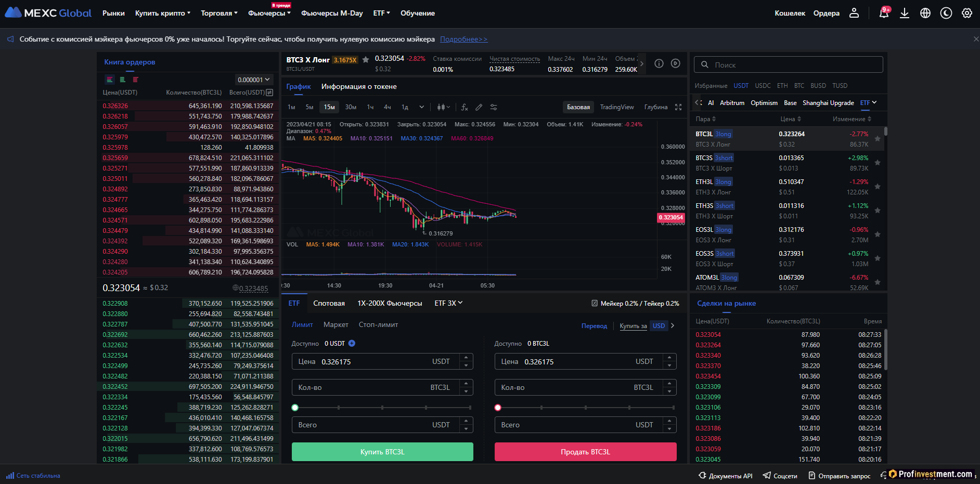Click the download app icon
Image resolution: width=980 pixels, height=484 pixels.
(x=905, y=13)
